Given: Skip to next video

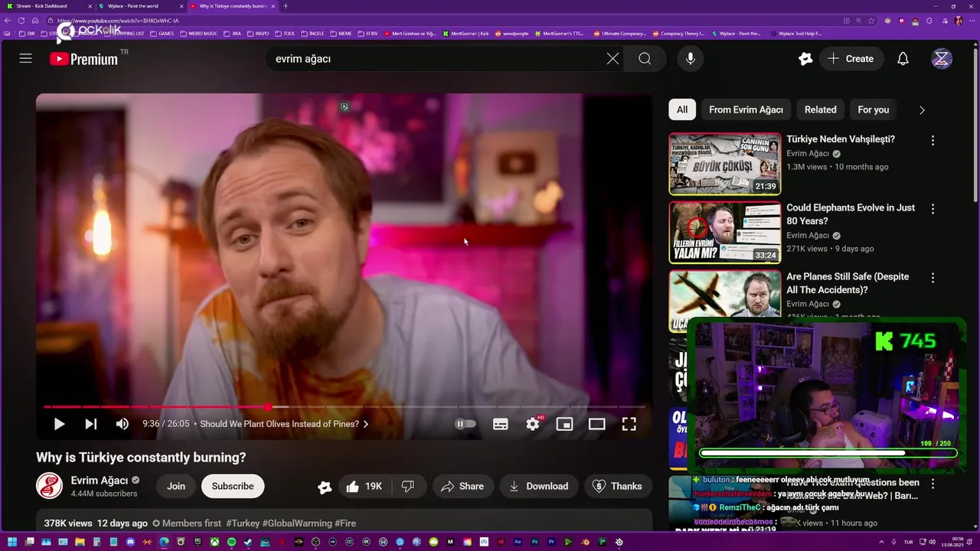Looking at the screenshot, I should 90,424.
